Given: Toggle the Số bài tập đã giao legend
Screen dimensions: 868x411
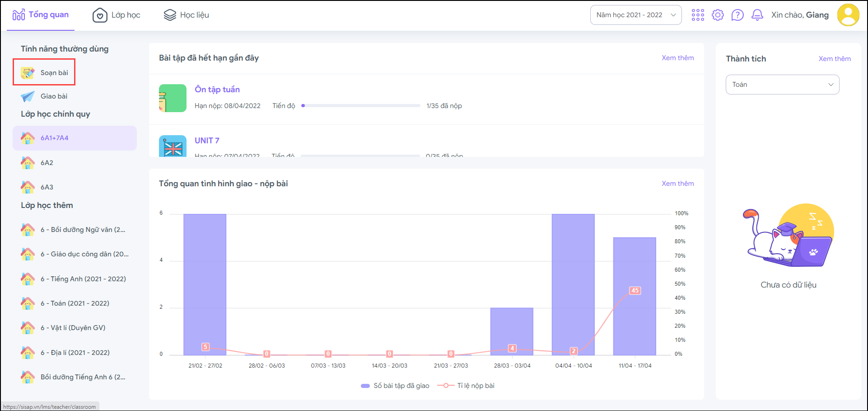Looking at the screenshot, I should coord(395,386).
